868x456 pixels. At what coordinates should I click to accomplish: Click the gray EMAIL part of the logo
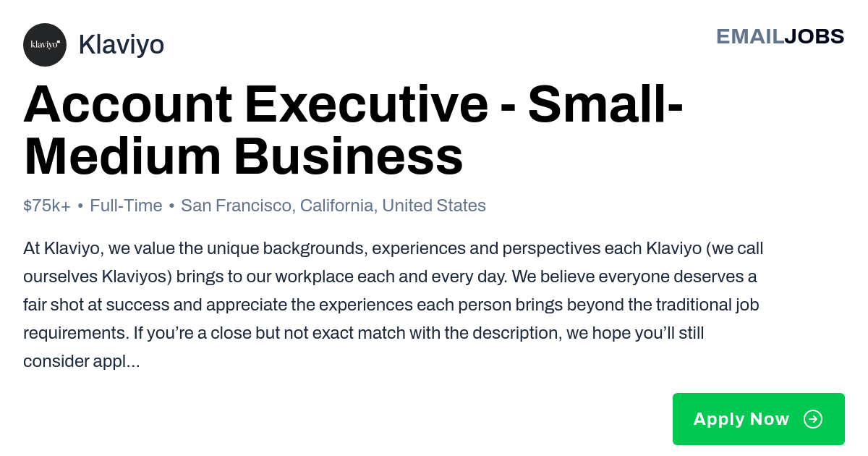point(750,36)
